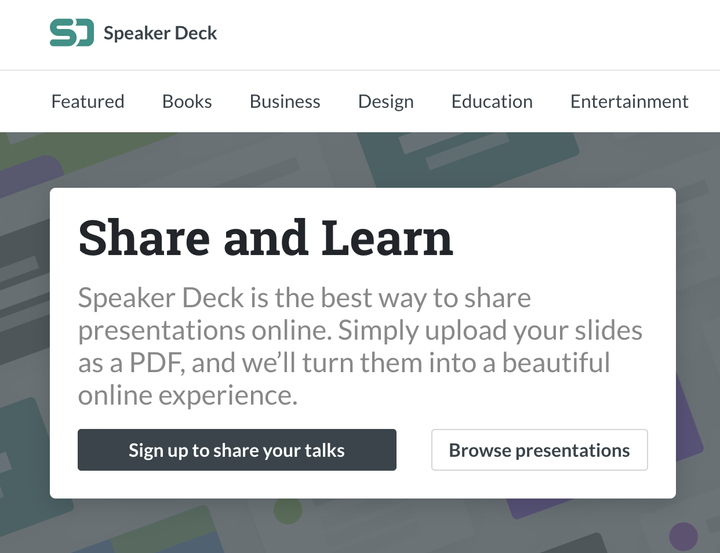
Task: Open the Entertainment category
Action: pos(629,101)
